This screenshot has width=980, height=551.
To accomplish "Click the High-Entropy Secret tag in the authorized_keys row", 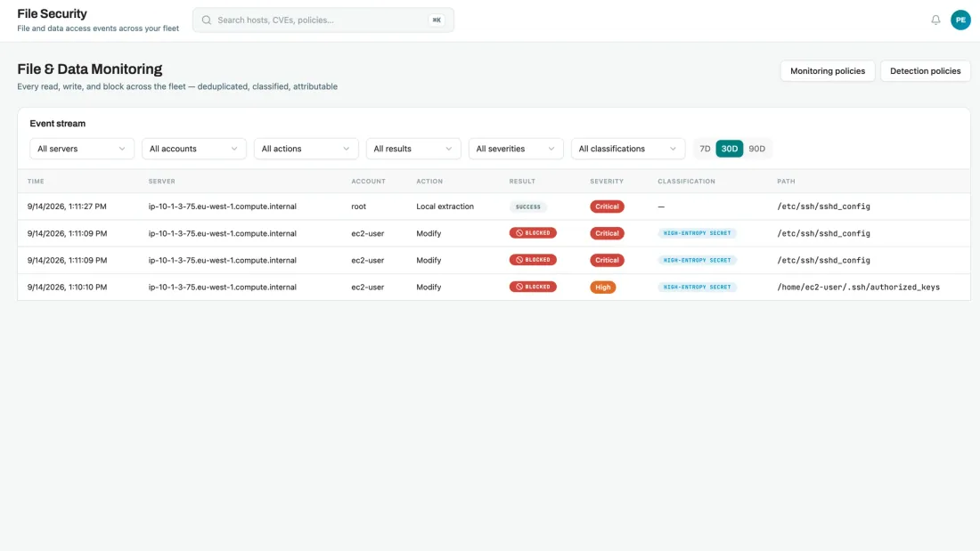I will click(697, 288).
